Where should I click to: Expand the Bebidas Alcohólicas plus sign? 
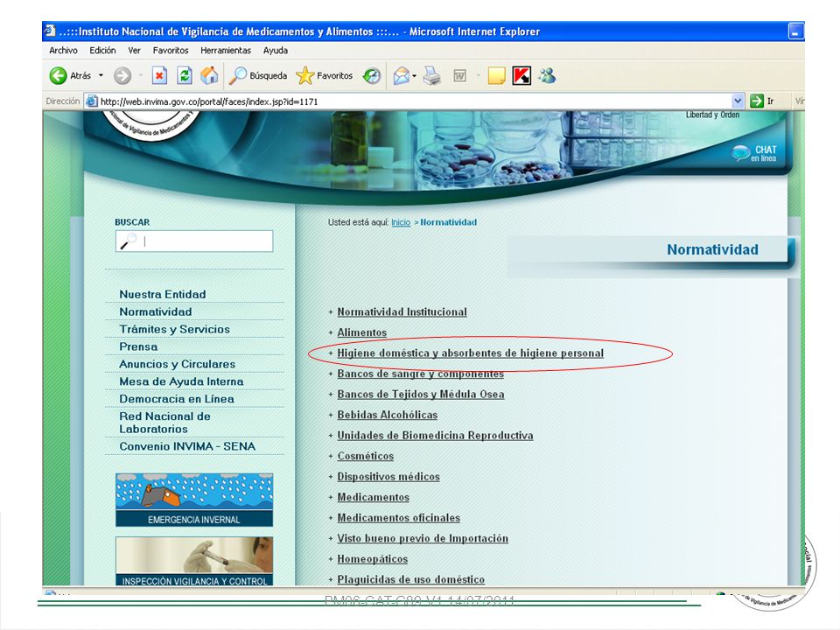331,415
